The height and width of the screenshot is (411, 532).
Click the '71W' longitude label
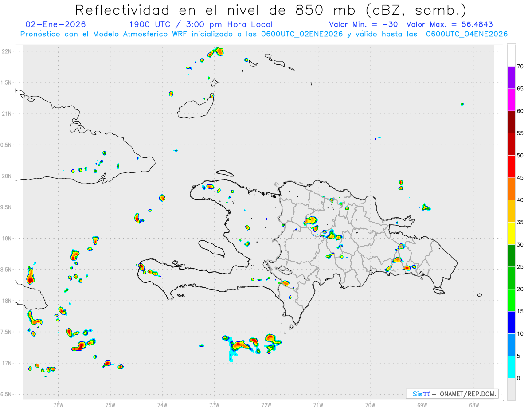318,405
